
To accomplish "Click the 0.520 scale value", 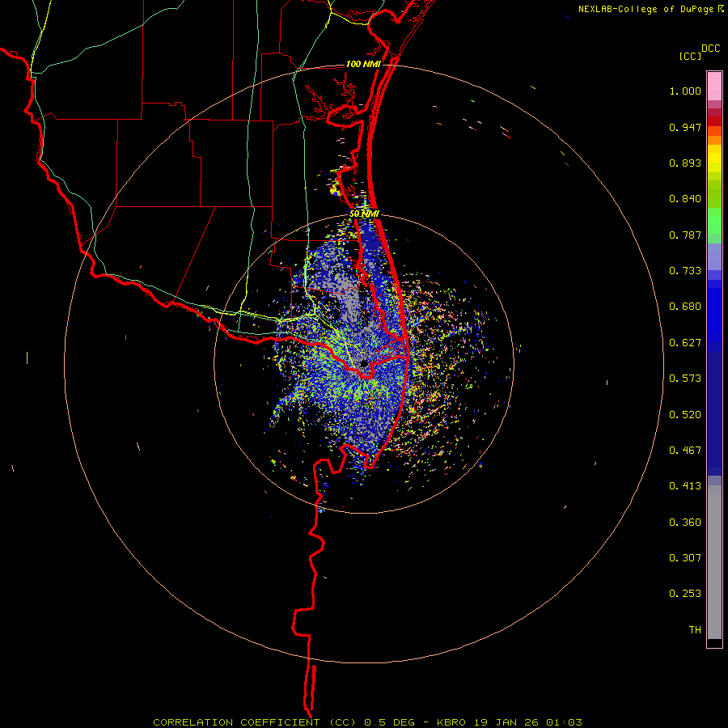I will (685, 415).
